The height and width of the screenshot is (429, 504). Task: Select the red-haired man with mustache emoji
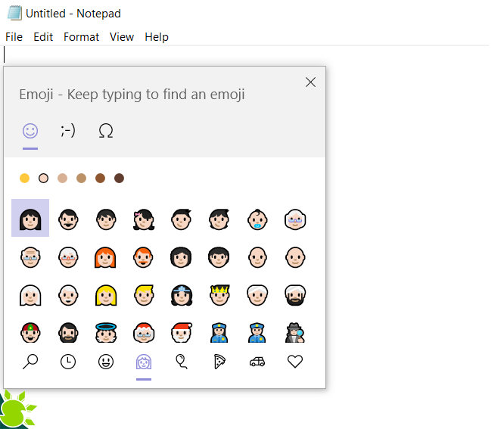144,257
